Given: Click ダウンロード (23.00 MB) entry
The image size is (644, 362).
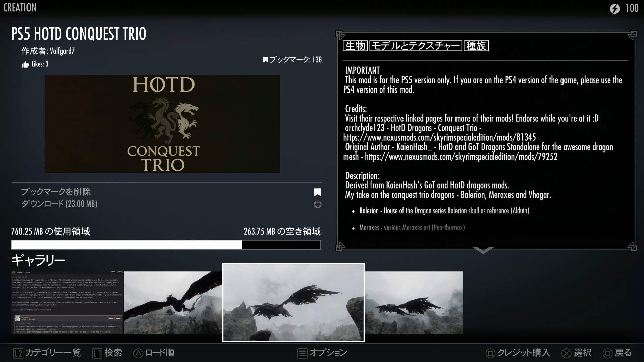Looking at the screenshot, I should pos(59,204).
